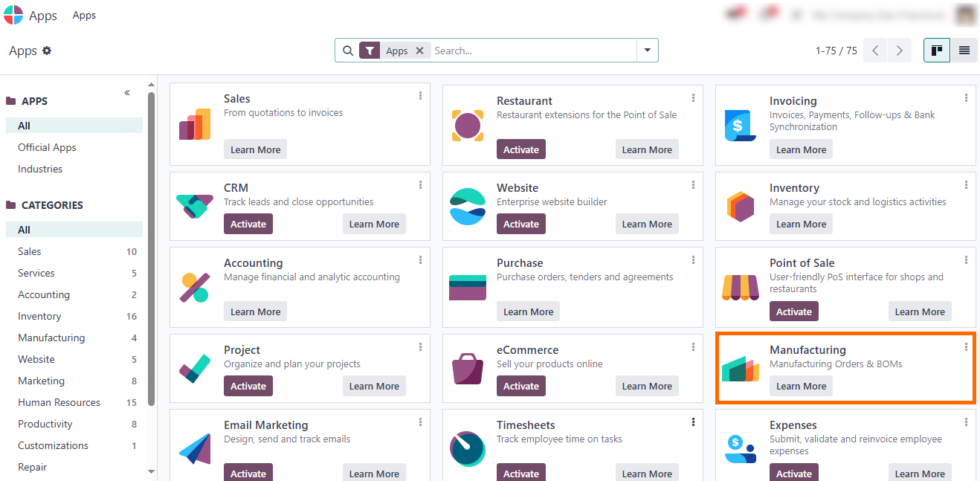This screenshot has width=980, height=481.
Task: Activate the Restaurant app
Action: tap(521, 149)
